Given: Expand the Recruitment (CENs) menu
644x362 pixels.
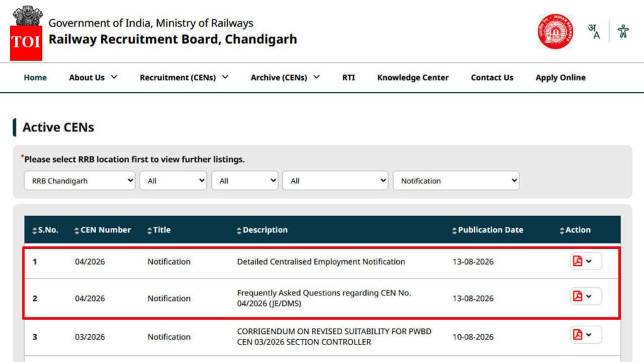Looking at the screenshot, I should coord(184,77).
